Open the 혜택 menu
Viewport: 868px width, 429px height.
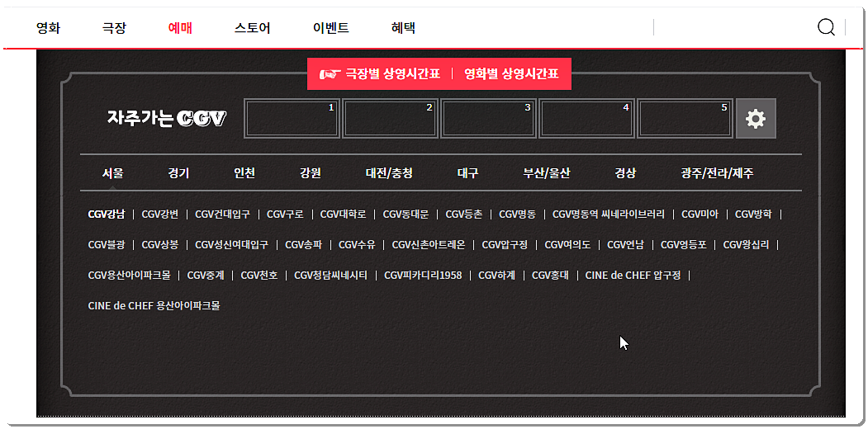pyautogui.click(x=404, y=28)
